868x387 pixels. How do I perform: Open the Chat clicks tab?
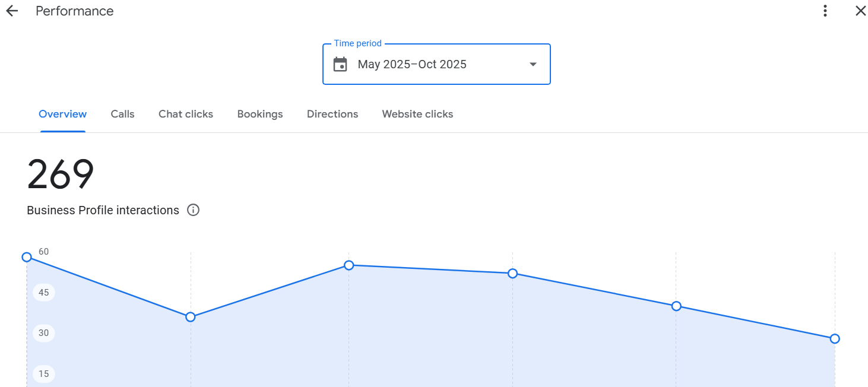tap(185, 114)
